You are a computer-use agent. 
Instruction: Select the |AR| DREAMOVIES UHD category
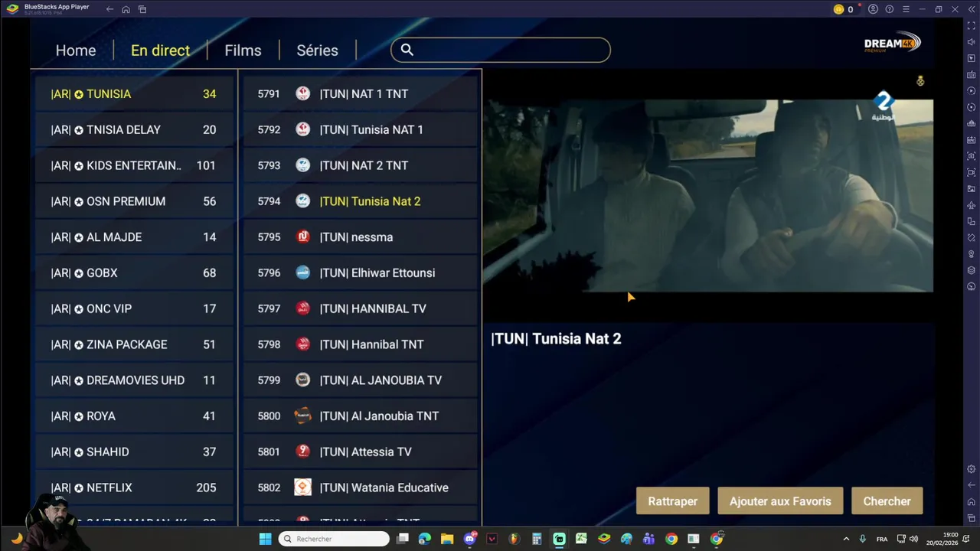tap(134, 380)
